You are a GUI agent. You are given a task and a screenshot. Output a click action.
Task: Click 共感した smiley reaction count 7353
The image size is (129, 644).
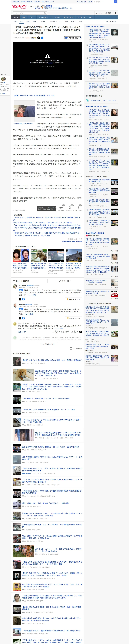point(56,332)
